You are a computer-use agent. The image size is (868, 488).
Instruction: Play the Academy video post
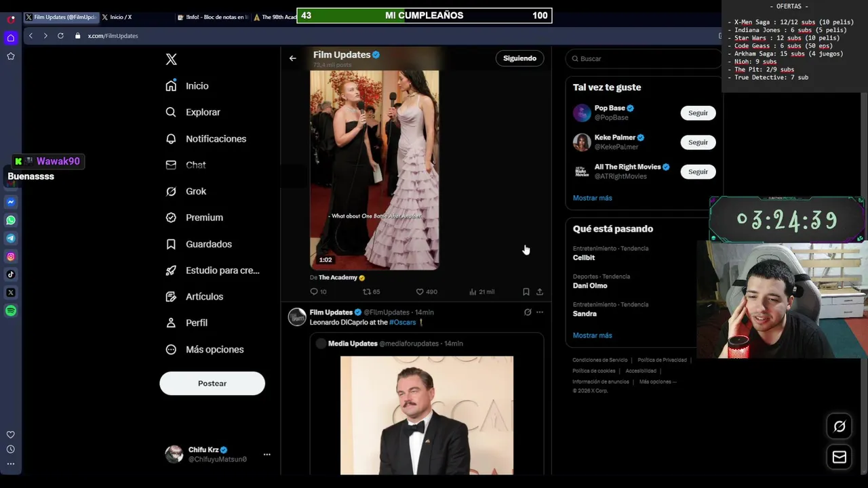click(x=374, y=169)
